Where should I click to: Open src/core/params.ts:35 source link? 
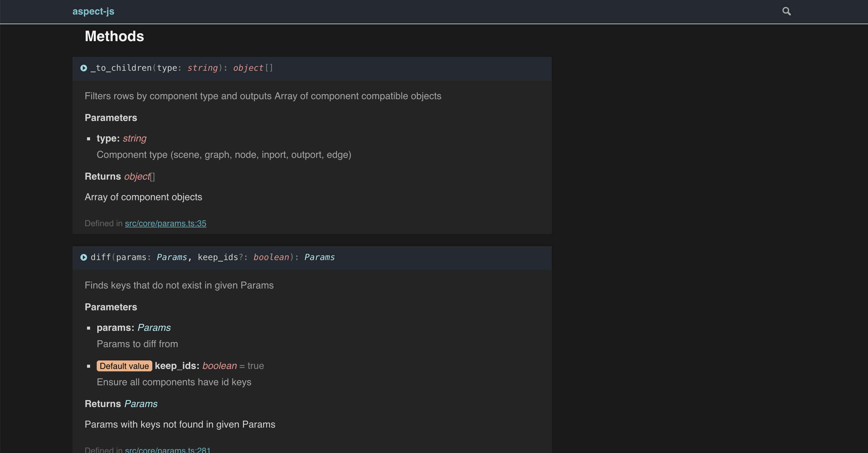(165, 223)
